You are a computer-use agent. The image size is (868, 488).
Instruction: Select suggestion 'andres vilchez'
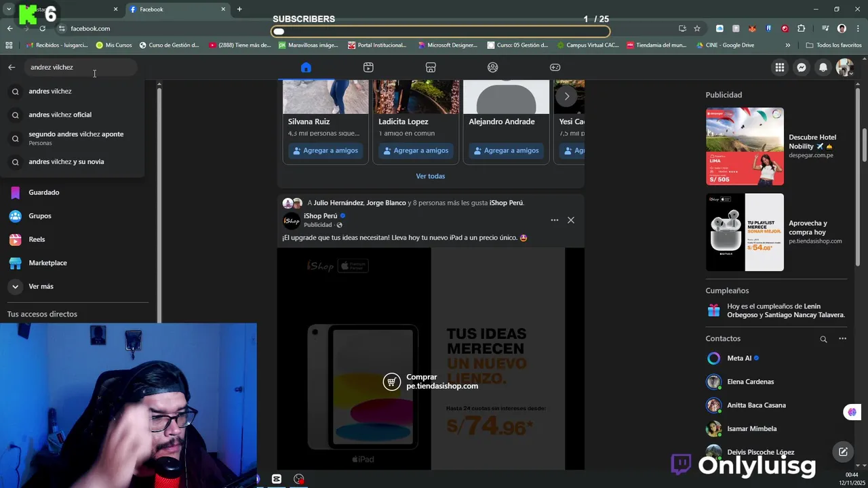73,91
